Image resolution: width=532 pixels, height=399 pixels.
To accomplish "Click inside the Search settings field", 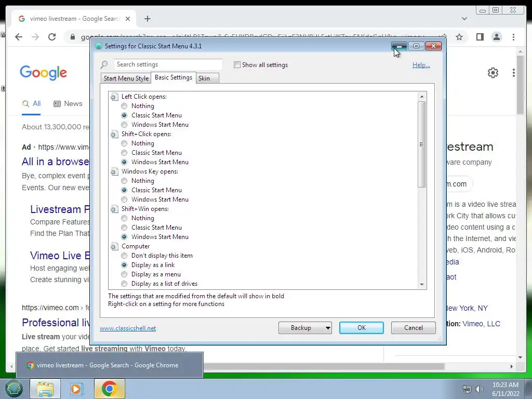I will click(x=168, y=64).
